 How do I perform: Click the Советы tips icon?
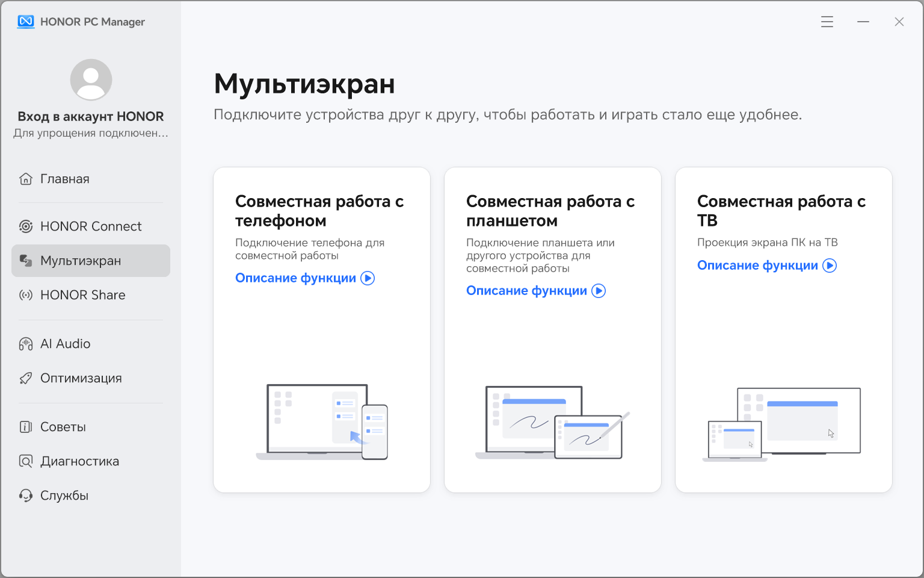pyautogui.click(x=26, y=427)
